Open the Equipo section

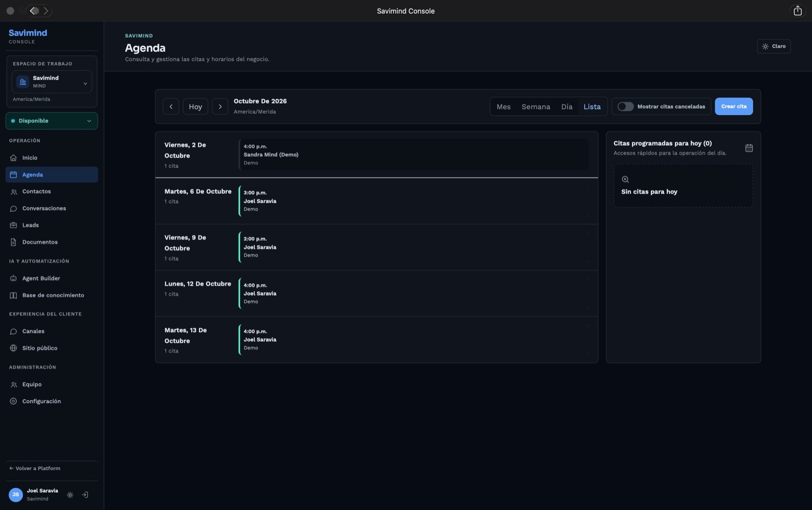tap(52, 385)
